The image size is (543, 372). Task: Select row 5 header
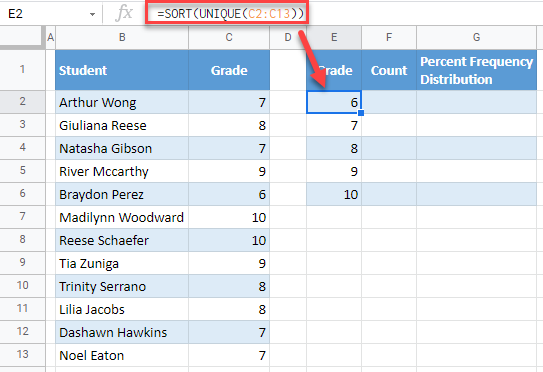pyautogui.click(x=23, y=171)
